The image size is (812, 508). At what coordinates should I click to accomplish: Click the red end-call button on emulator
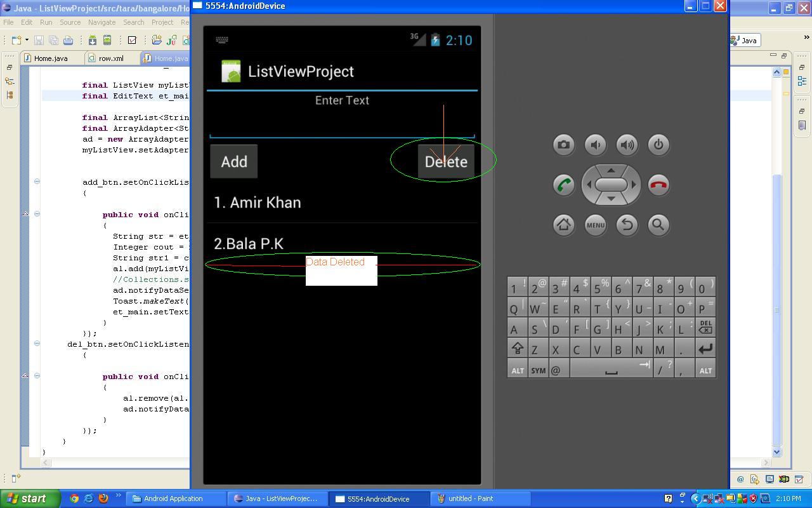(658, 185)
